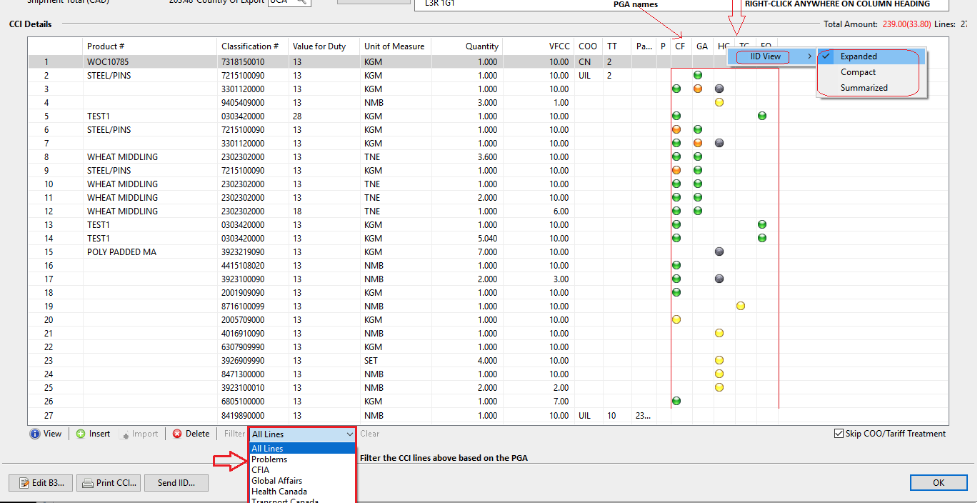Click the Clear filter link
The height and width of the screenshot is (503, 980).
(370, 434)
